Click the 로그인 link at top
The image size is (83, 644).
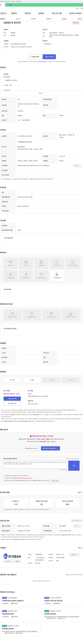click(x=78, y=8)
